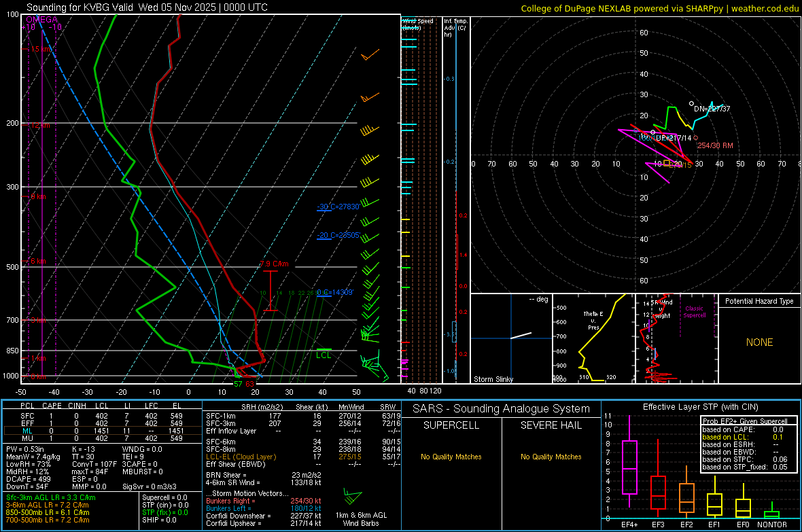Click 'No Quality Matches' under SEVERE HAIL

pos(551,457)
